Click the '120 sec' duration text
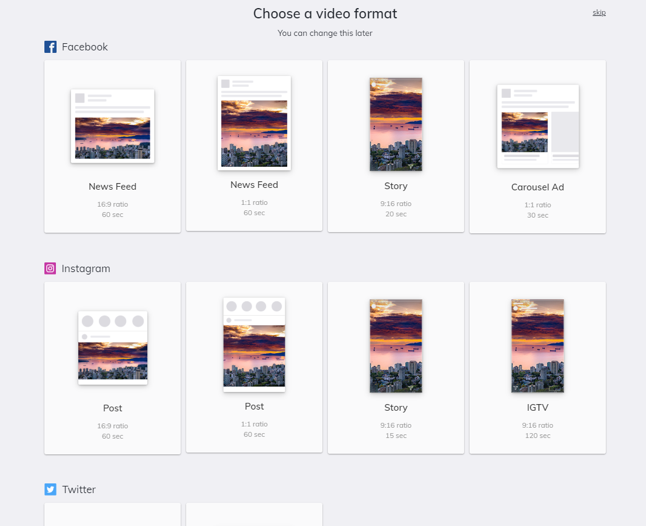The height and width of the screenshot is (526, 646). click(x=538, y=435)
